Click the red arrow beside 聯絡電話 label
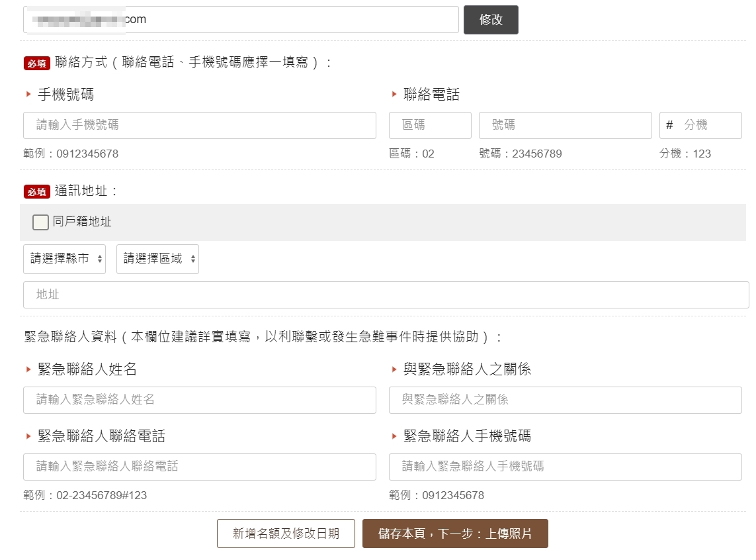 coord(394,95)
